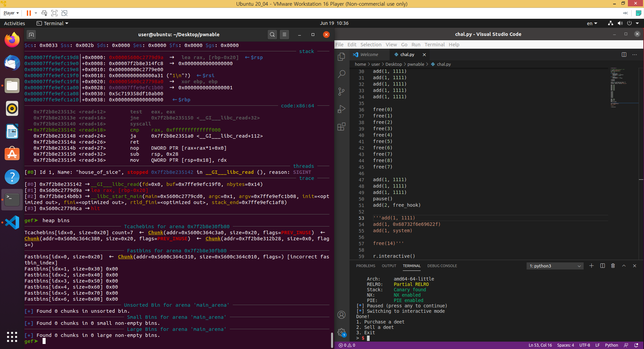Kill the integrated terminal with trash icon

613,266
